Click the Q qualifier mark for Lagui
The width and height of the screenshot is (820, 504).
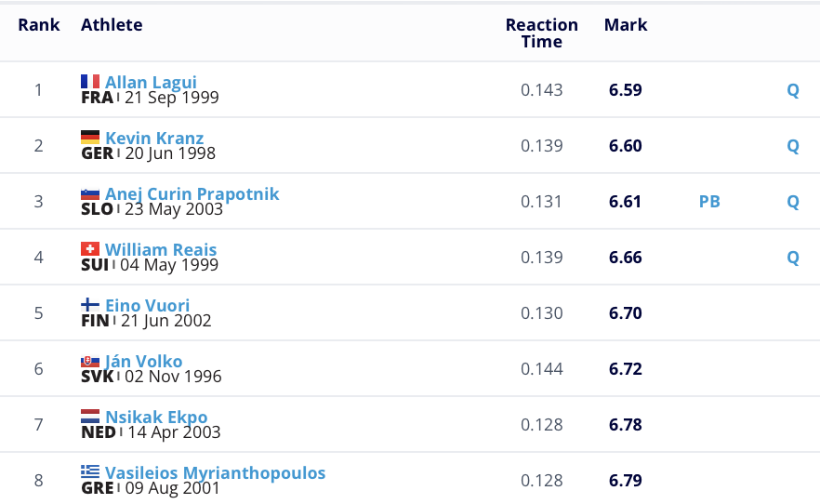(x=793, y=90)
